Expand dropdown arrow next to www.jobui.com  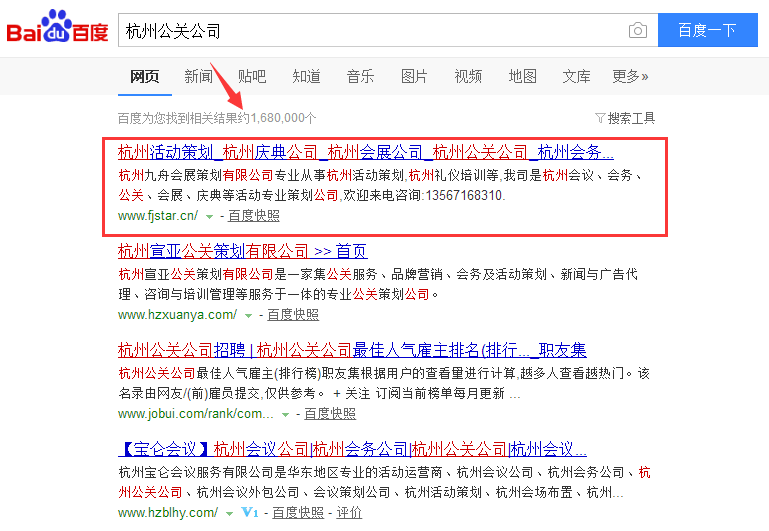(x=285, y=415)
